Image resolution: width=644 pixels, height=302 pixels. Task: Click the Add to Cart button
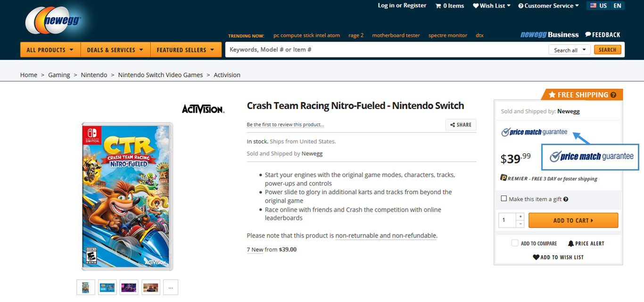tap(573, 220)
